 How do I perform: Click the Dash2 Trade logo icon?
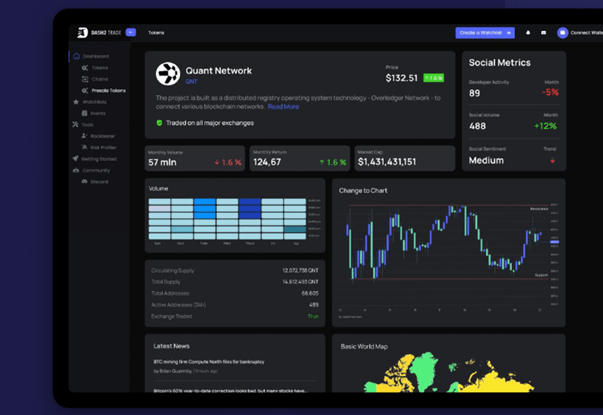(82, 33)
